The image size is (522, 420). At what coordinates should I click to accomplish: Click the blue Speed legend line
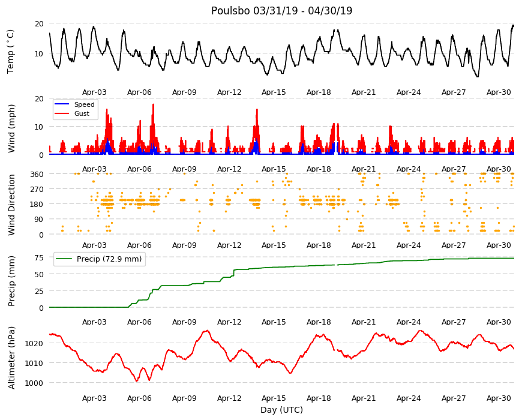pos(62,104)
